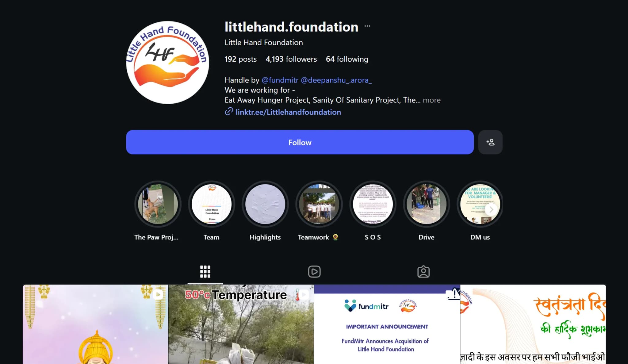Follow the littlehand.foundation account
Image resolution: width=628 pixels, height=364 pixels.
300,142
